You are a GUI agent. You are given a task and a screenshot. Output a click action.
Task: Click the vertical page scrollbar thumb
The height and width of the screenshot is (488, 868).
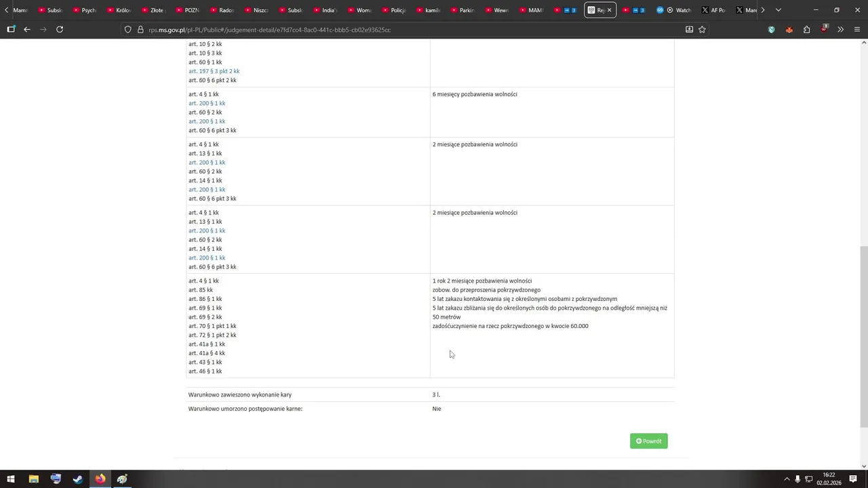tap(864, 335)
